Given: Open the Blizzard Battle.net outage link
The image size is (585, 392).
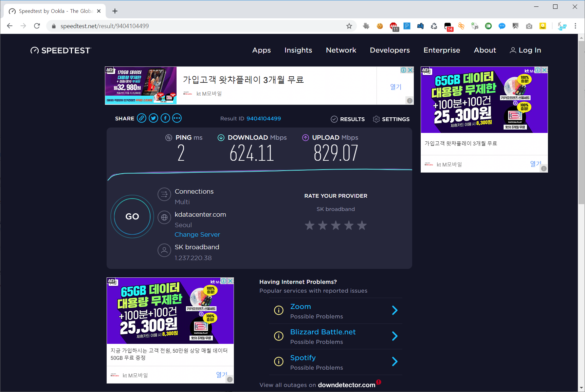Looking at the screenshot, I should point(323,332).
